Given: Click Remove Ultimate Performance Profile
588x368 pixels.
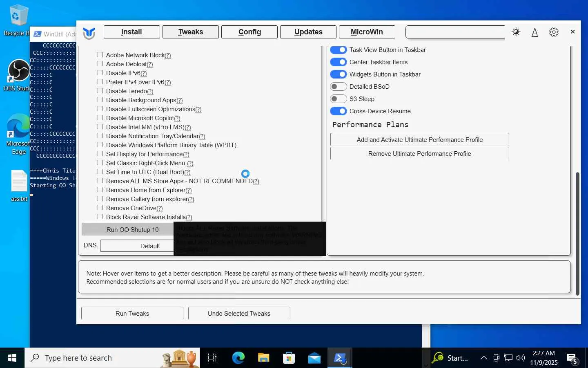Looking at the screenshot, I should pos(419,153).
